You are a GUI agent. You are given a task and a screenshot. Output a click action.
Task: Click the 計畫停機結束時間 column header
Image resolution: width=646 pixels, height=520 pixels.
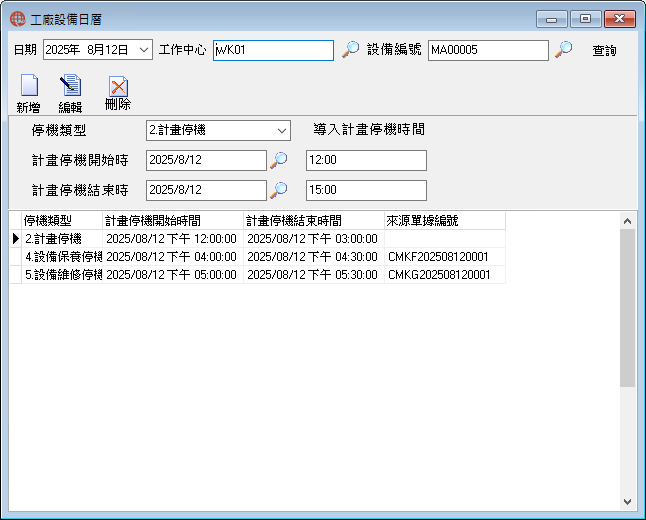(314, 221)
